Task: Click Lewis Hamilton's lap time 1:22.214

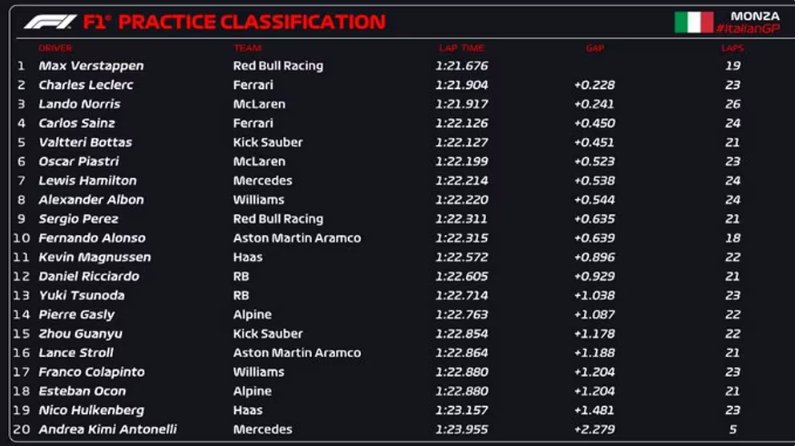Action: [x=462, y=180]
